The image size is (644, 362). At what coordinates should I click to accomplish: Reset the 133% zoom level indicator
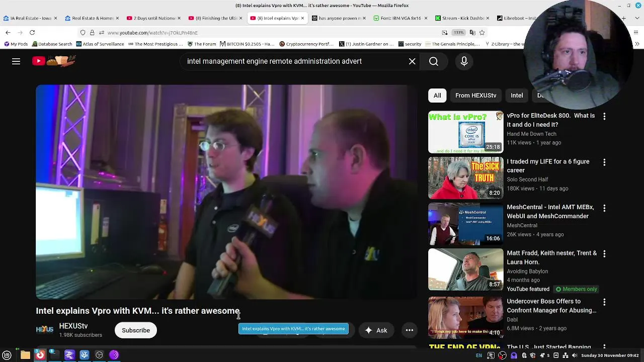(x=458, y=33)
